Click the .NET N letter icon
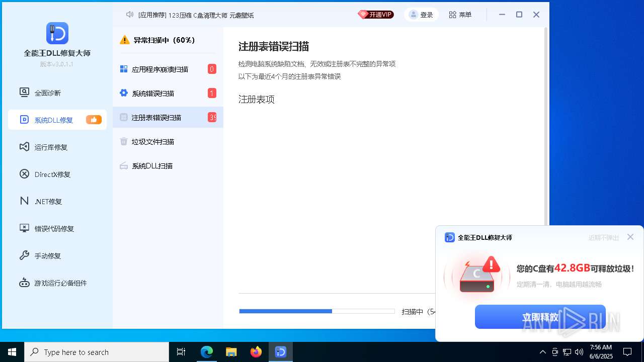Image resolution: width=644 pixels, height=362 pixels. pyautogui.click(x=24, y=201)
